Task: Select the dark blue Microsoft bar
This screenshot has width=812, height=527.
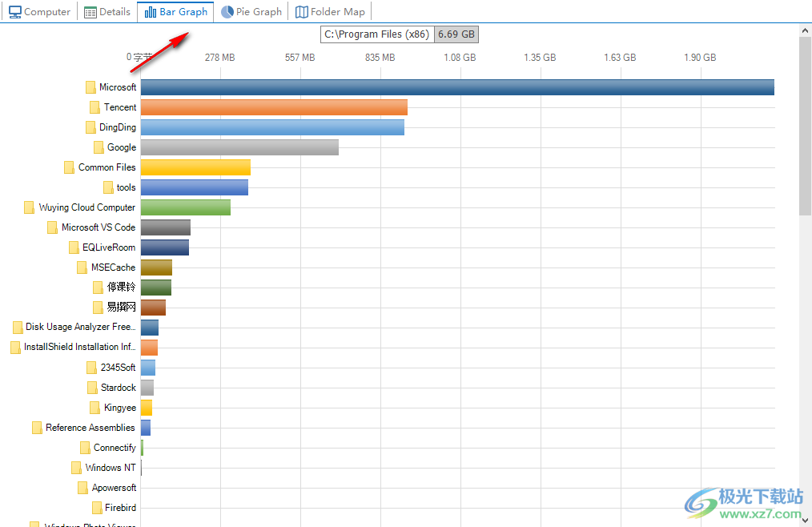Action: (457, 87)
